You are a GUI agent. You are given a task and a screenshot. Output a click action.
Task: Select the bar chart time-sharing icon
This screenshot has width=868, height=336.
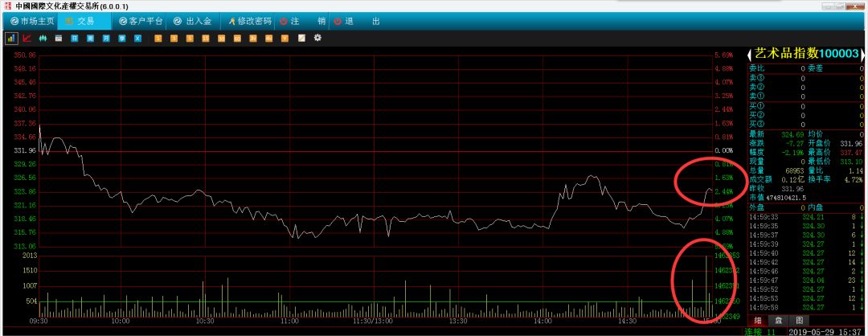(12, 38)
